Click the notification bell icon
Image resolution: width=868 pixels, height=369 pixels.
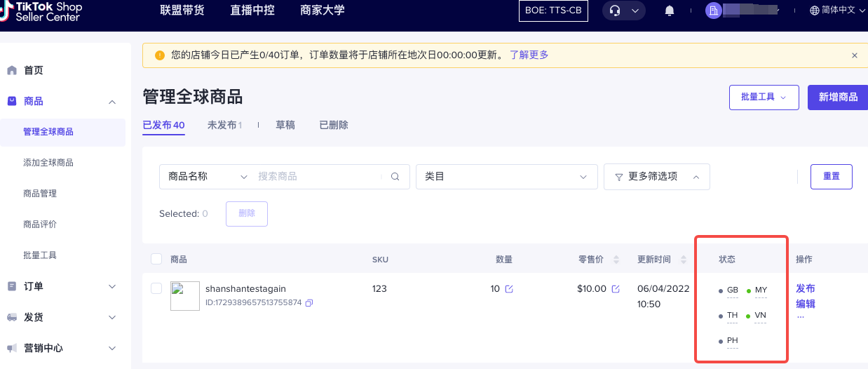click(670, 11)
